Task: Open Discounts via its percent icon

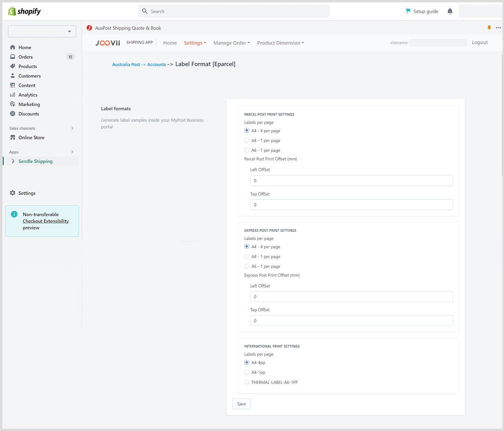Action: pyautogui.click(x=13, y=114)
